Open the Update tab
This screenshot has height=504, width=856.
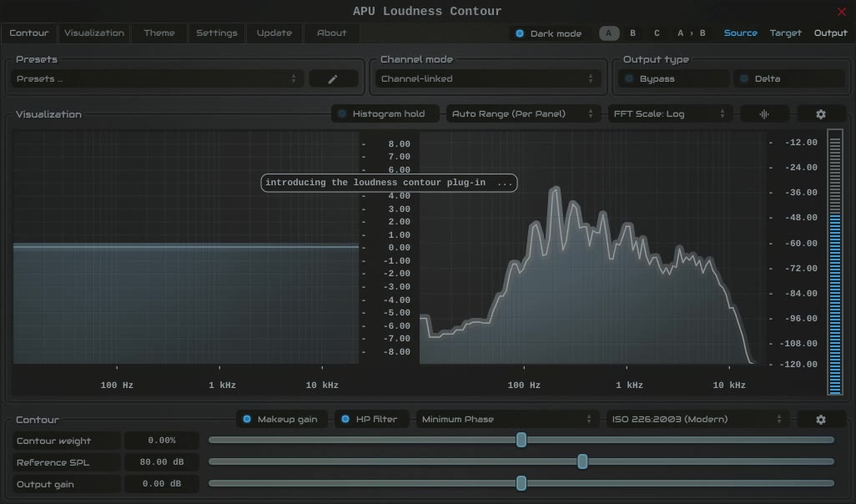coord(274,33)
